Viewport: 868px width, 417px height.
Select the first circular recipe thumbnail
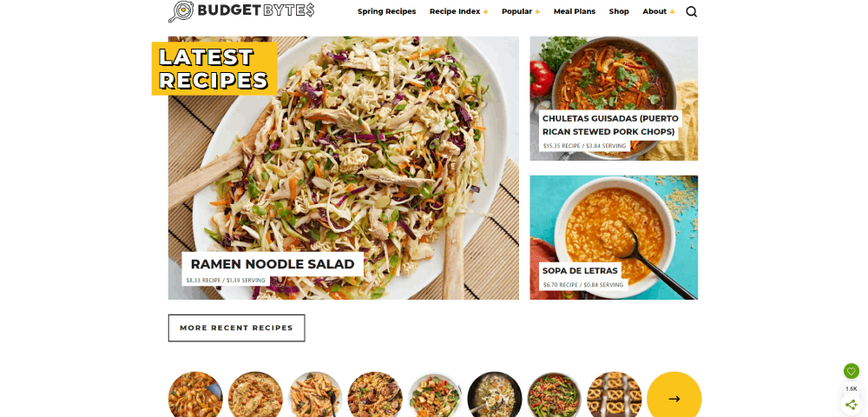point(195,396)
